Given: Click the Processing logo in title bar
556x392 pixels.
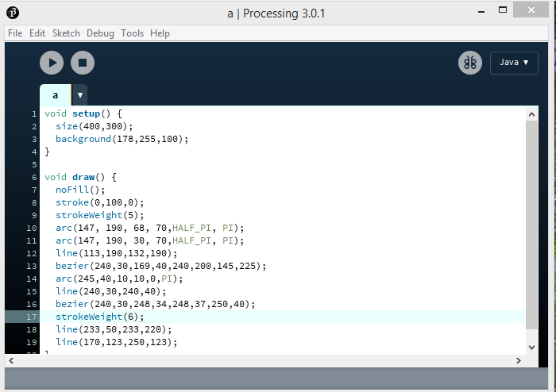Looking at the screenshot, I should click(x=13, y=13).
